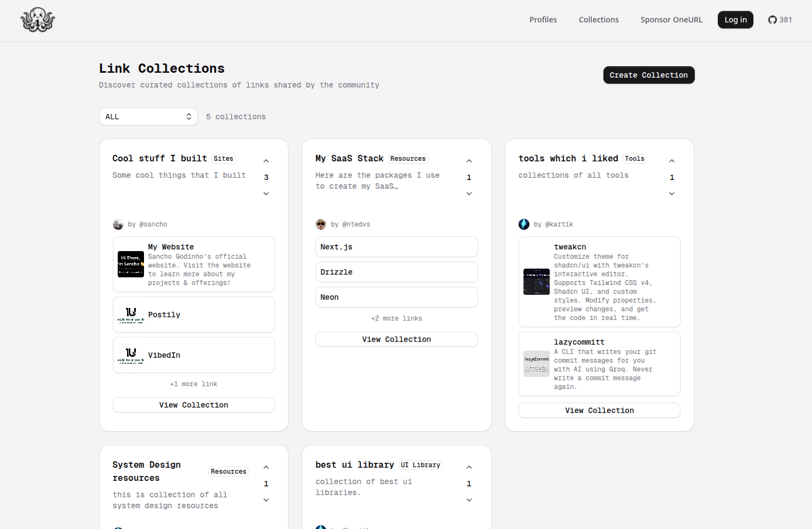
Task: Open the ALL category filter dropdown
Action: tap(148, 117)
